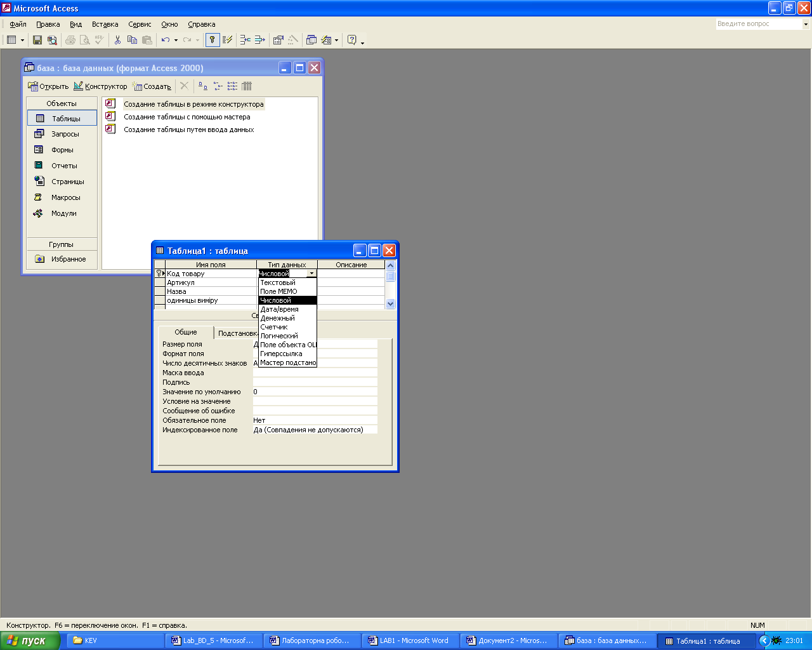The height and width of the screenshot is (650, 812).
Task: Click the File Search toolbar icon
Action: (x=52, y=40)
